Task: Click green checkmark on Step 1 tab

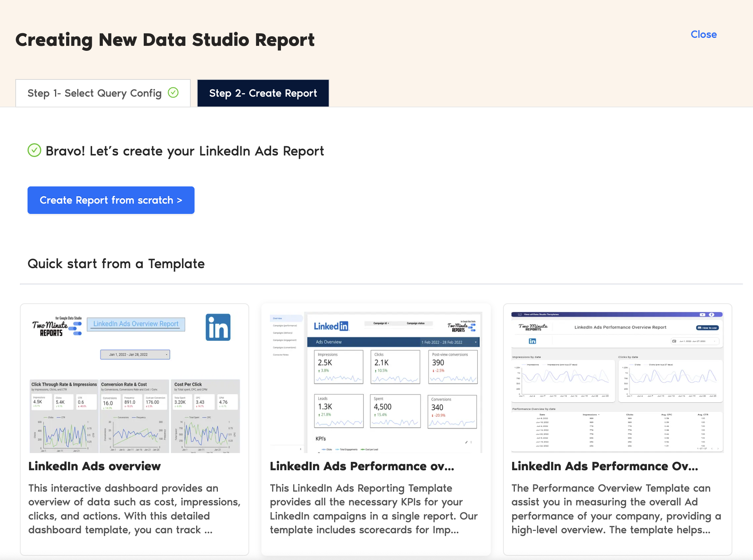Action: pyautogui.click(x=173, y=92)
